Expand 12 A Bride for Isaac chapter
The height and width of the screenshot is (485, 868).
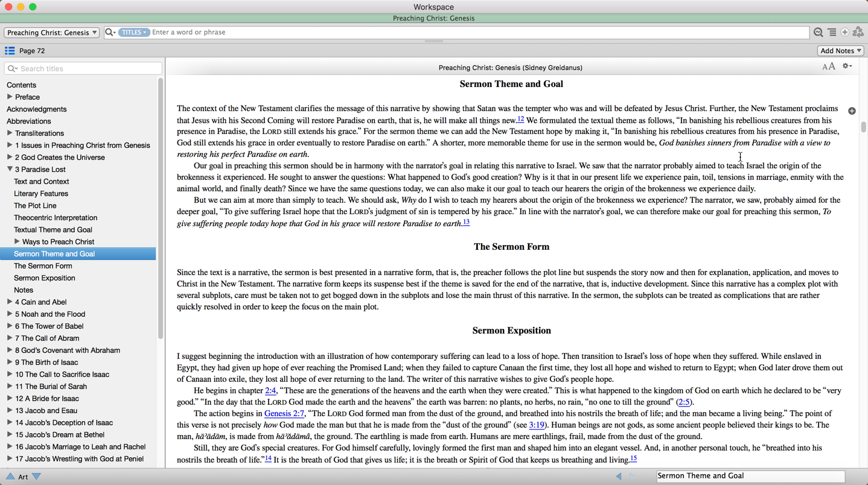coord(10,398)
